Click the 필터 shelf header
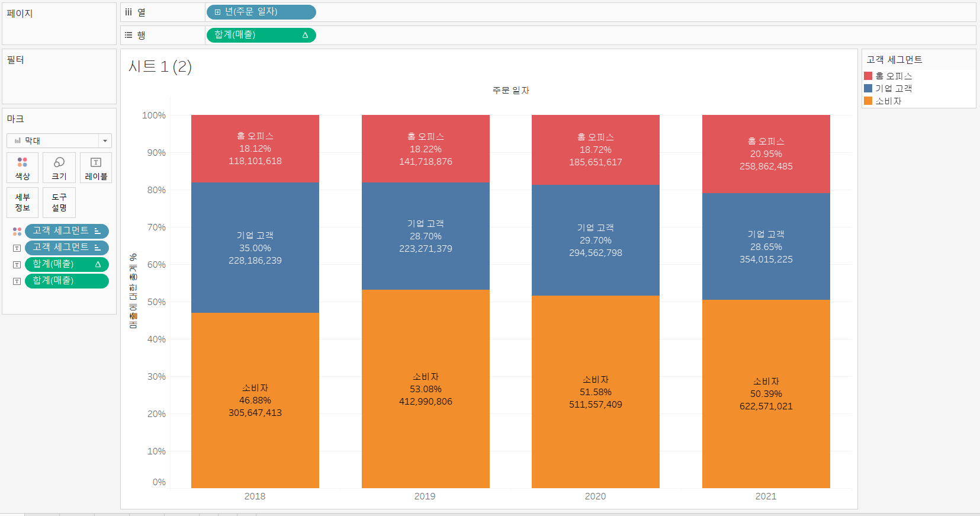Screen dimensions: 980x516 [15, 60]
